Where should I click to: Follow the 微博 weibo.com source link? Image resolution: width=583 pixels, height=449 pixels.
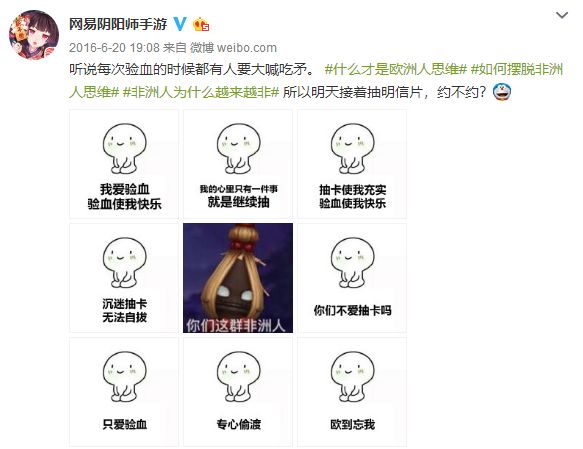(x=233, y=48)
